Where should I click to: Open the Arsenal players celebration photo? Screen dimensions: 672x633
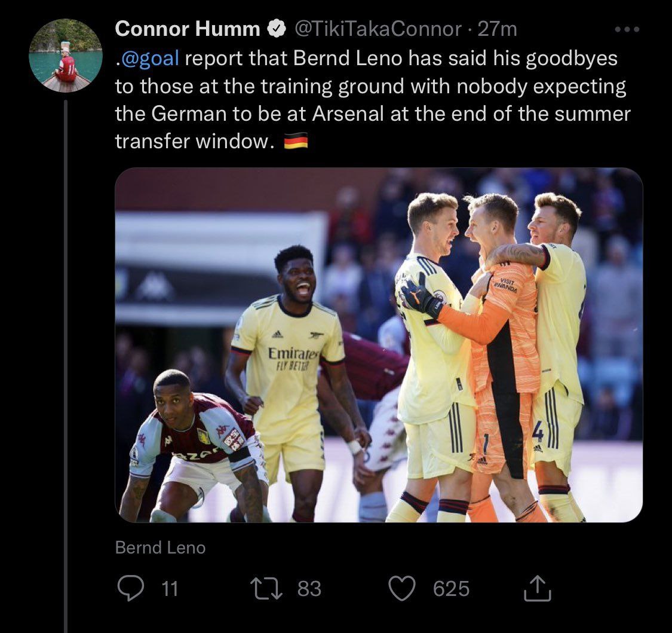[379, 345]
